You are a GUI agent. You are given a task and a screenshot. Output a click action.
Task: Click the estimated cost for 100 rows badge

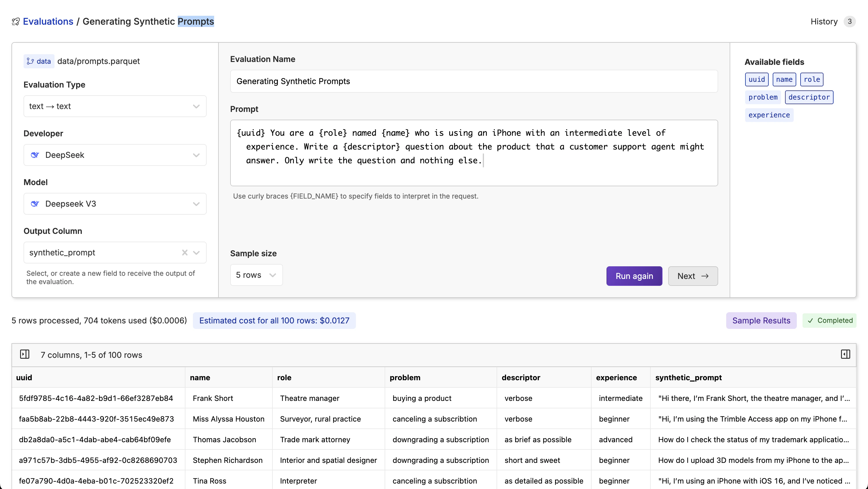[274, 320]
